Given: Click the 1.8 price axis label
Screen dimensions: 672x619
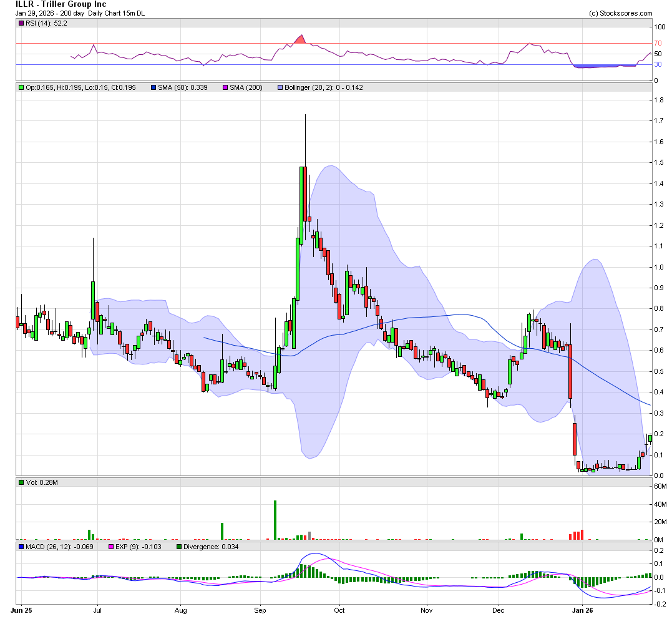Looking at the screenshot, I should point(659,100).
